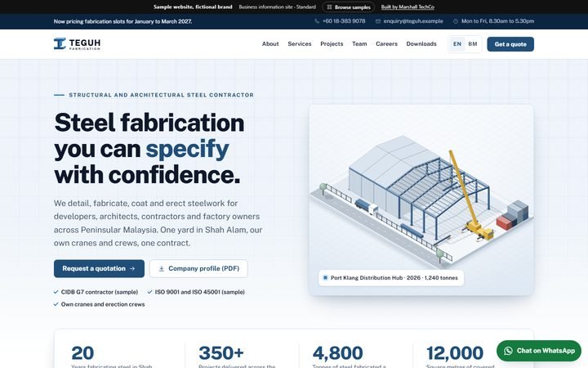
Task: Click the download icon on Company profile button
Action: pos(161,268)
